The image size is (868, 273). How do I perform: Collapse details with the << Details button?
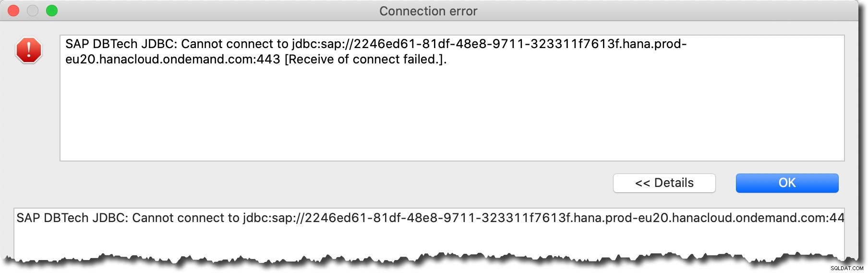point(664,183)
